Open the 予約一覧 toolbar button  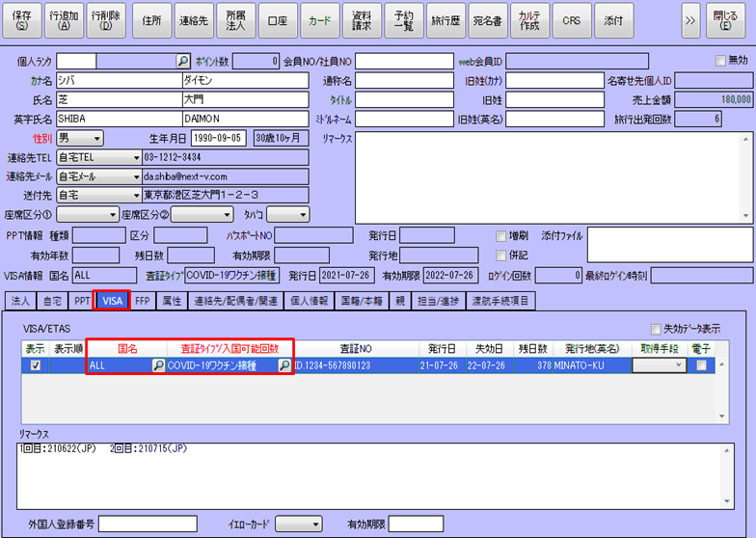(403, 20)
